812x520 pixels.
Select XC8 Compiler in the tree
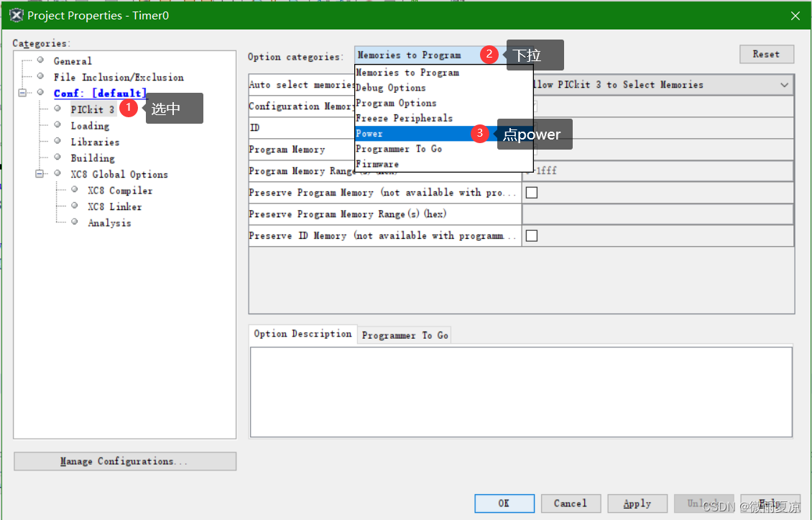tap(120, 191)
